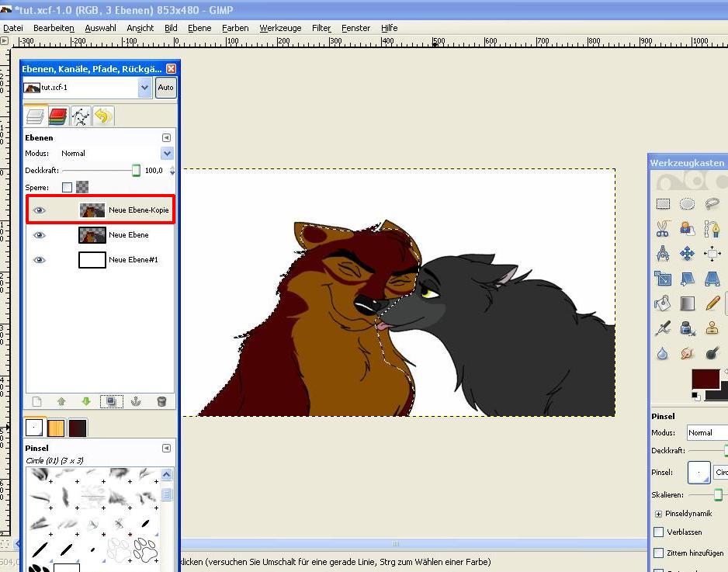Create a new layer with page icon
Screen dimensions: 728x572
click(x=36, y=401)
